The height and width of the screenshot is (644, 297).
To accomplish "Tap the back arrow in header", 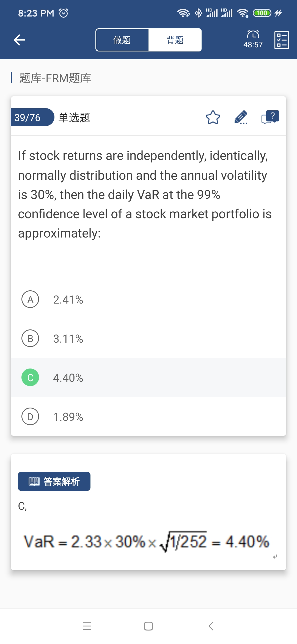I will pyautogui.click(x=20, y=40).
